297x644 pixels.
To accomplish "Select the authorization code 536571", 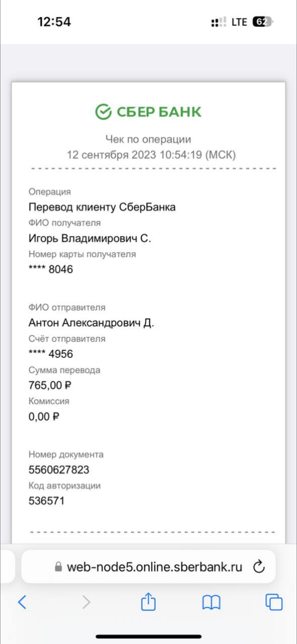I will 47,501.
